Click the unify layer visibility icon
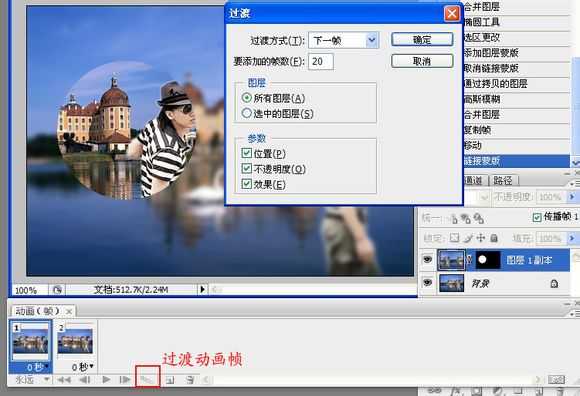Screen dimensions: 580x396 click(466, 219)
